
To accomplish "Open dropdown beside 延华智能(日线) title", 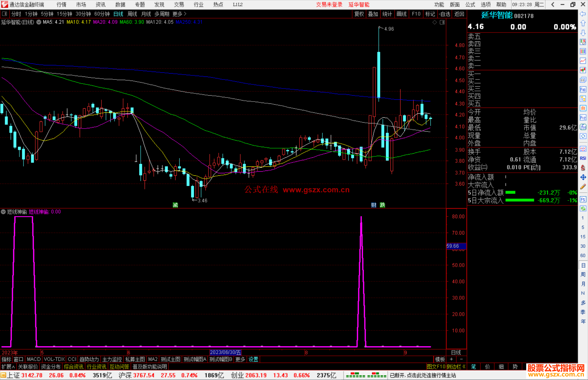I will 39,22.
